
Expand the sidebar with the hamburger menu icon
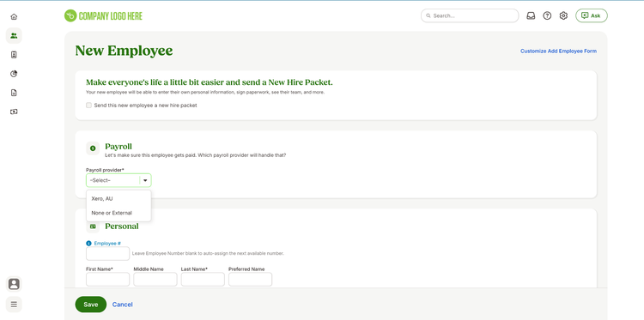14,305
